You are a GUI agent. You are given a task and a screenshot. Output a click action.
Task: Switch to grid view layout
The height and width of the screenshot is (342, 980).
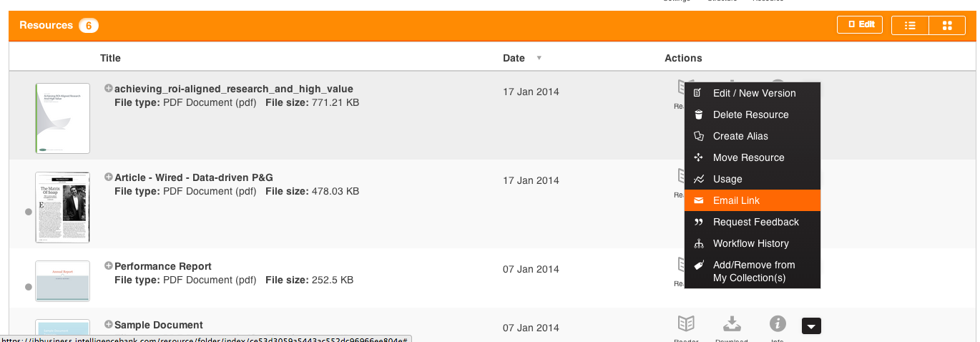coord(947,25)
